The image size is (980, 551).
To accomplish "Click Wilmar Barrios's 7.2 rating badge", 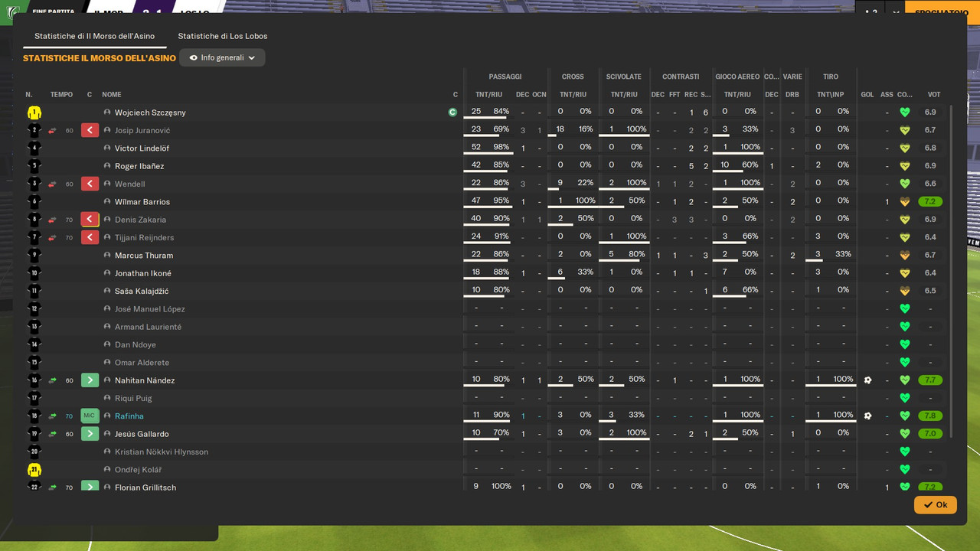I will coord(931,202).
